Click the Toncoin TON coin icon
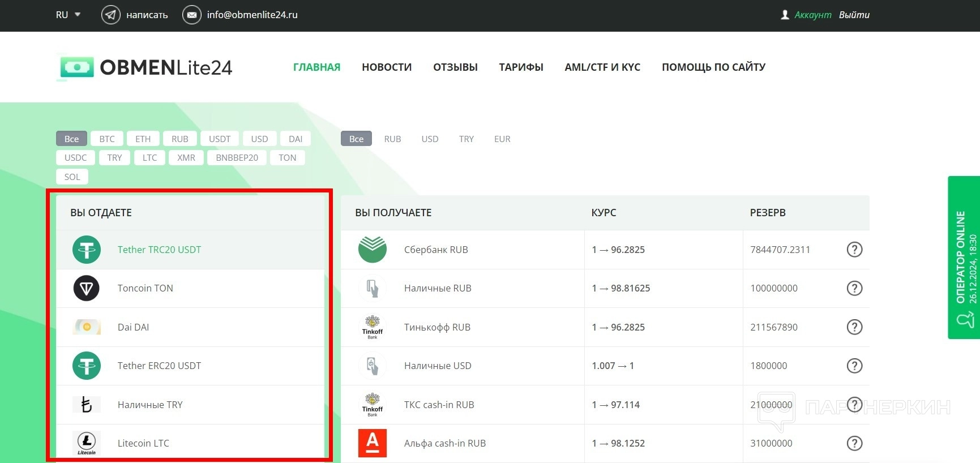 pos(87,288)
